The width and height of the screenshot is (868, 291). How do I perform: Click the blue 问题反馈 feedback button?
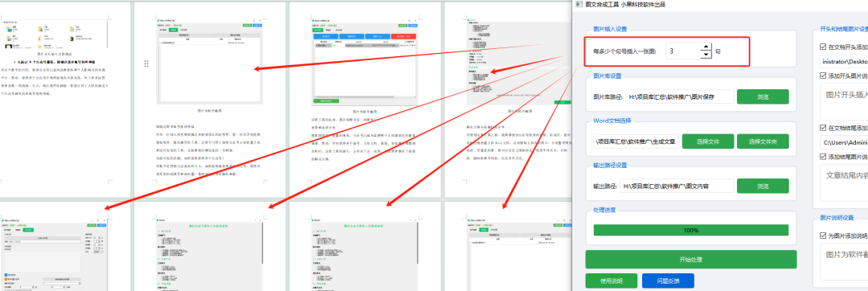tap(668, 281)
